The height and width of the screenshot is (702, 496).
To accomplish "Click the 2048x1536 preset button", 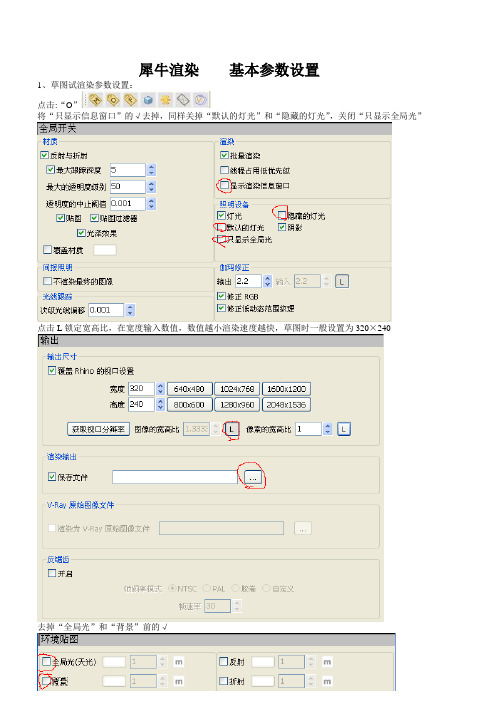I will 286,405.
